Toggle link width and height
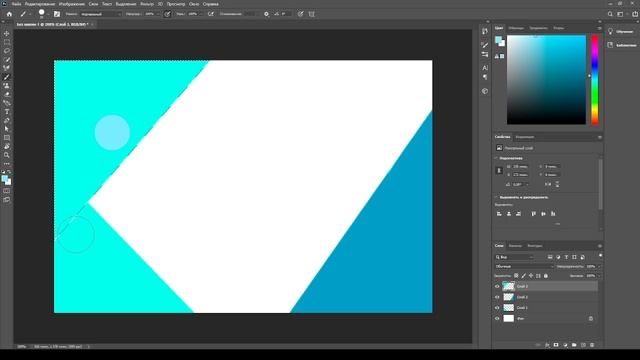The height and width of the screenshot is (360, 640). tap(499, 171)
